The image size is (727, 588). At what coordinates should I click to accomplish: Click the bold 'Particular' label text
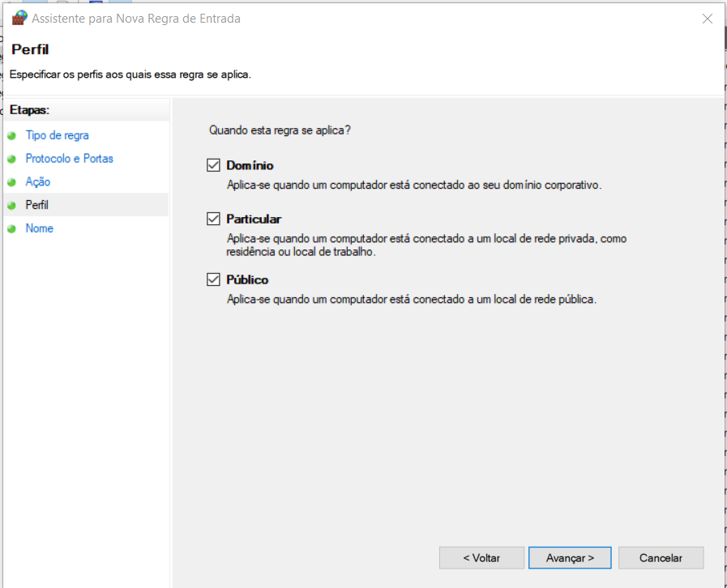point(254,219)
